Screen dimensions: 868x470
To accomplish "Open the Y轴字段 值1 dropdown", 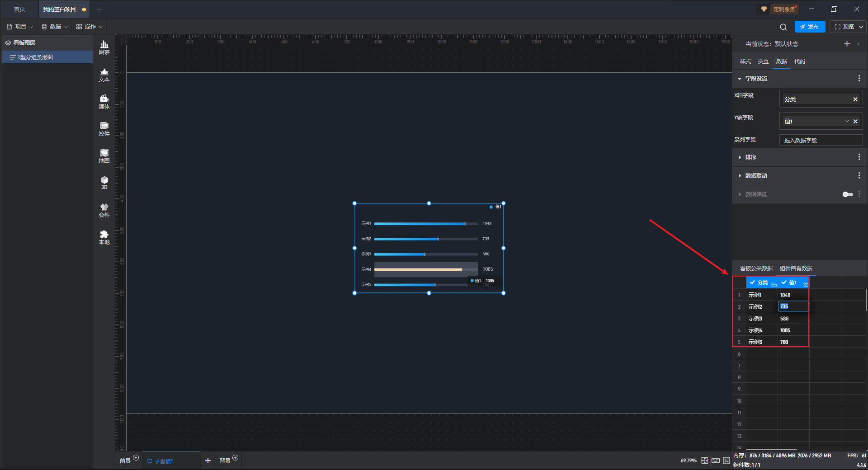I will click(847, 121).
